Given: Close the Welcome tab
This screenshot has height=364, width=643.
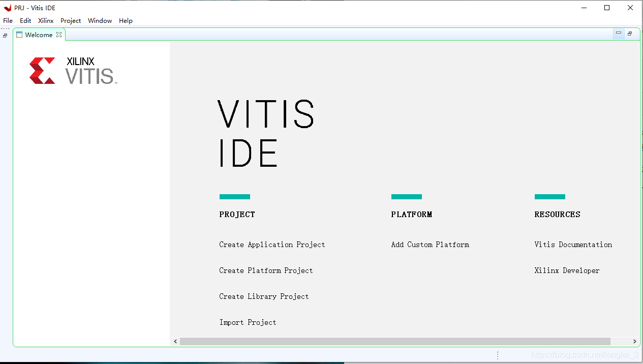Looking at the screenshot, I should pyautogui.click(x=59, y=35).
